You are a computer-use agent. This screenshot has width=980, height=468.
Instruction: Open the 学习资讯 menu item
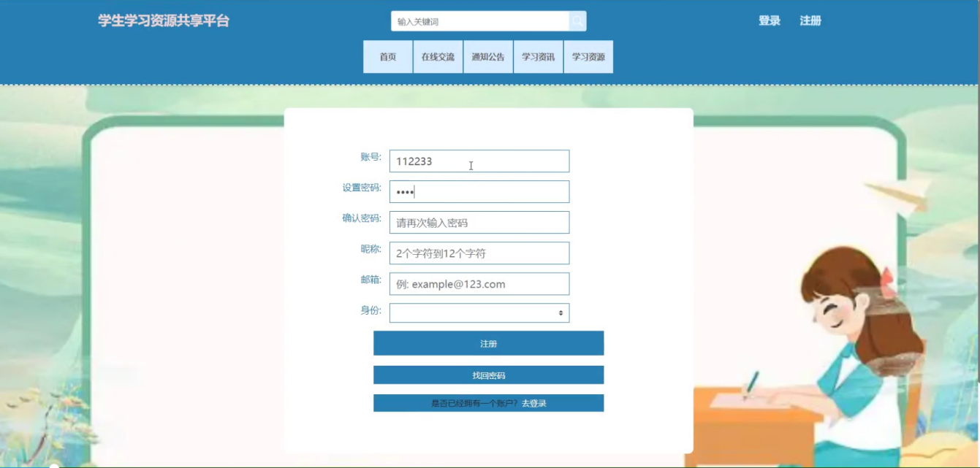point(538,57)
